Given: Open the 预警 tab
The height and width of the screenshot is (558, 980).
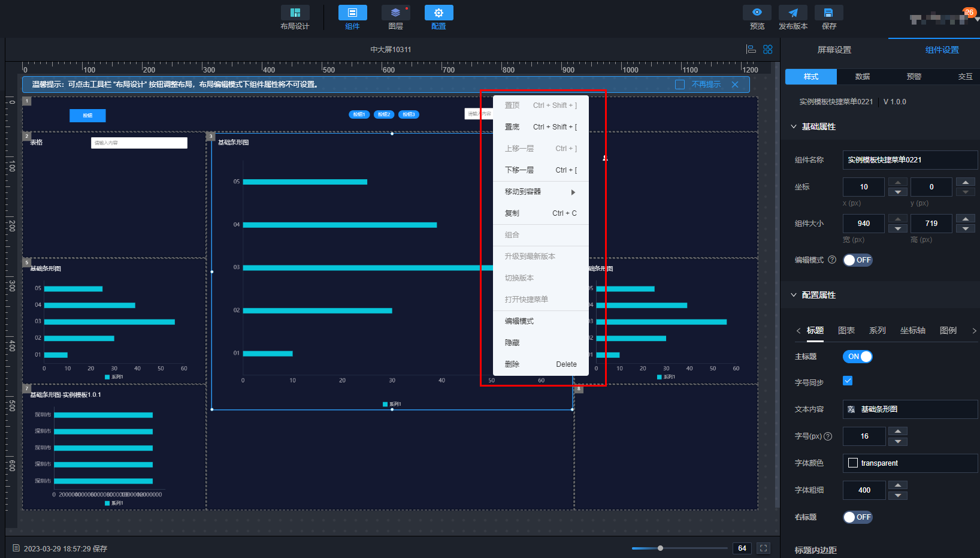Looking at the screenshot, I should click(914, 77).
